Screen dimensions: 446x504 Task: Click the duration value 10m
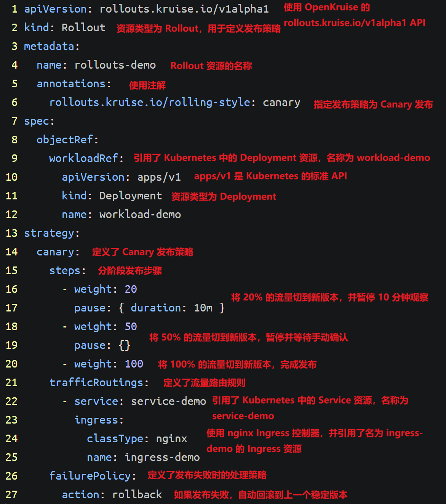point(203,308)
